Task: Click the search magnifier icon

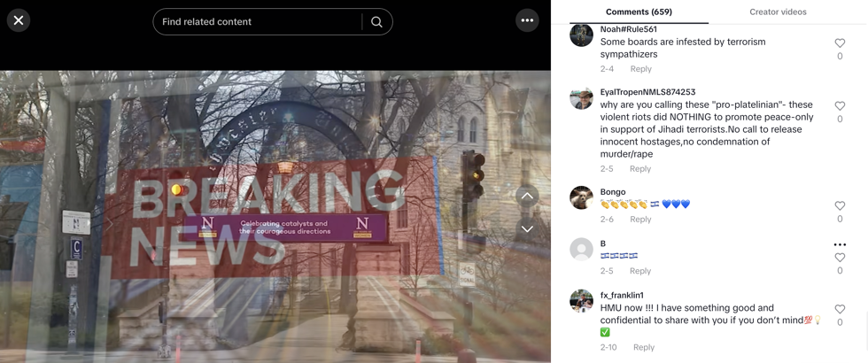Action: point(376,22)
